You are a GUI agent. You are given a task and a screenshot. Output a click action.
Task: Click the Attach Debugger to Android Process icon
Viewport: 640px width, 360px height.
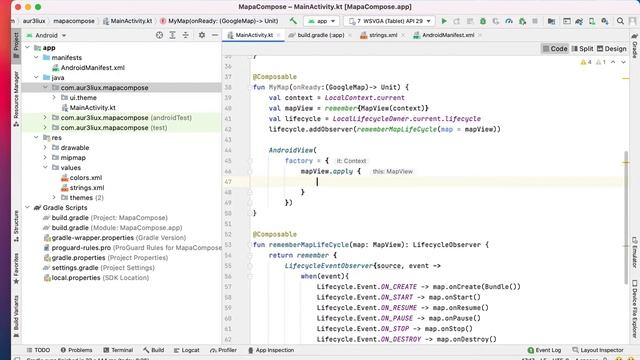click(522, 21)
